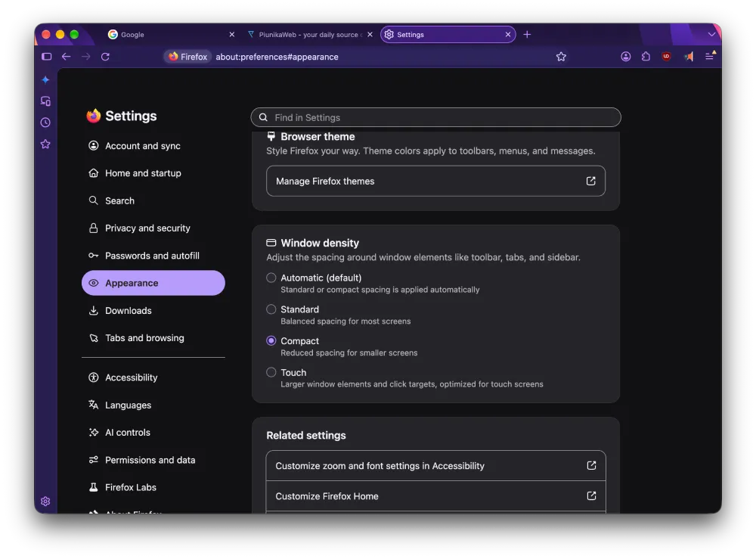
Task: Open a new tab with plus button
Action: pyautogui.click(x=527, y=34)
